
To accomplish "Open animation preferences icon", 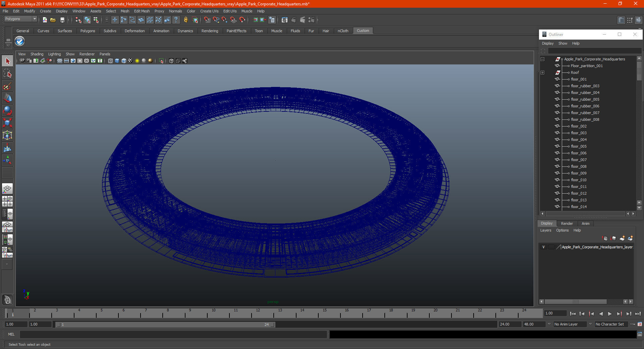I will 640,324.
